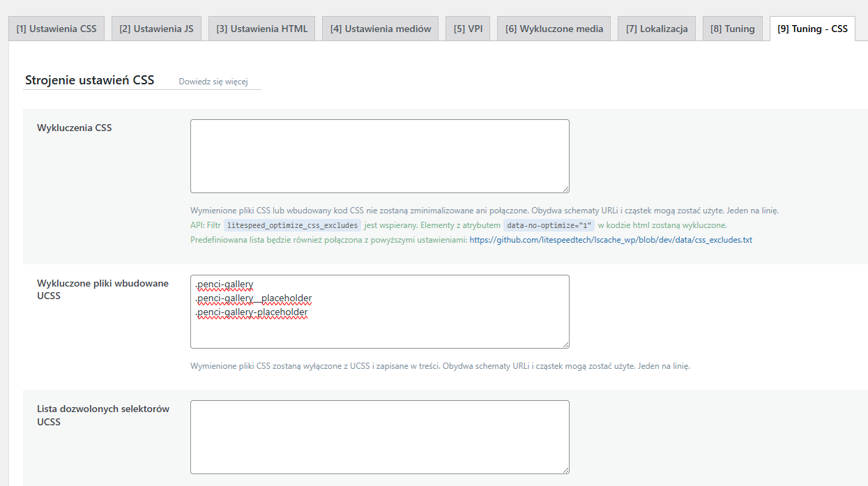Open the [2] Ustawienia JS tab
This screenshot has height=486, width=868.
[156, 29]
